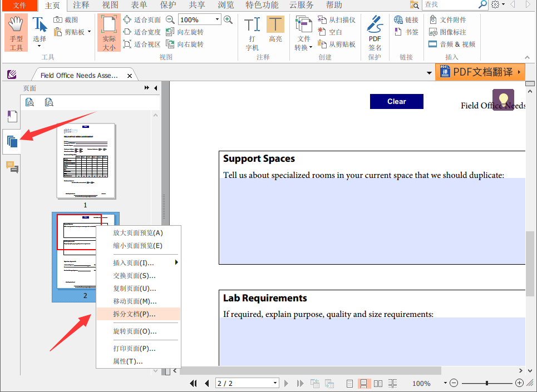Expand the page number 2 / 2 dropdown
The height and width of the screenshot is (392, 537).
click(275, 383)
